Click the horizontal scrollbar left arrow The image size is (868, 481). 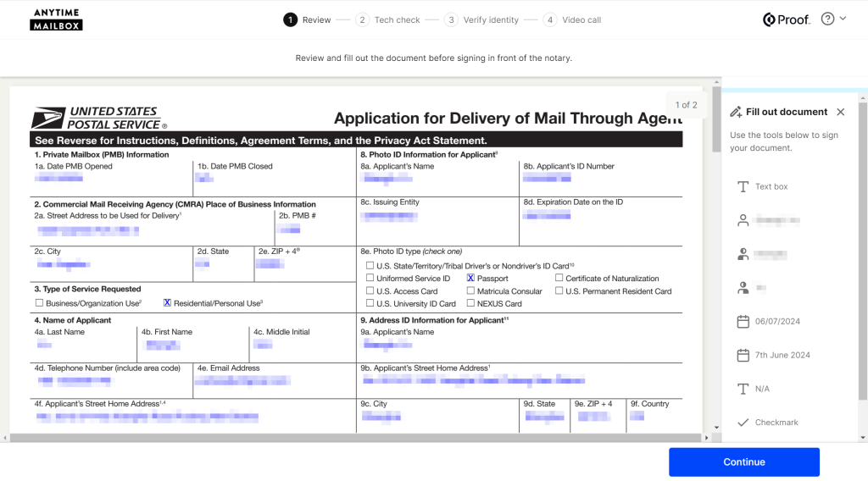tap(5, 438)
